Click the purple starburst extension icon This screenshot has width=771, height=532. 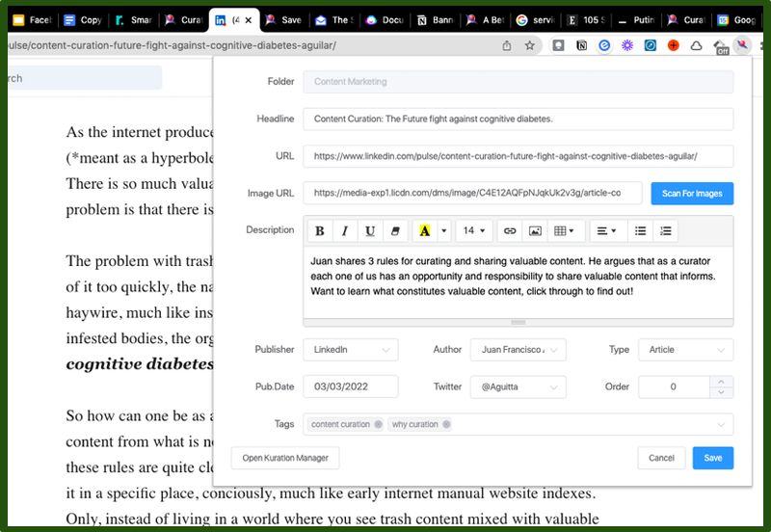tap(627, 45)
